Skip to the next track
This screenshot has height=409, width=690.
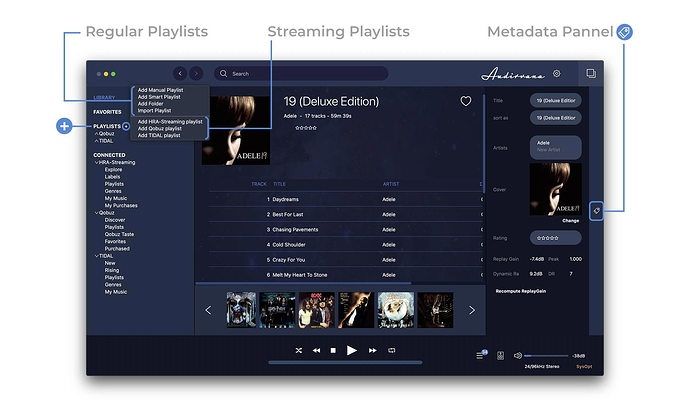[x=373, y=350]
